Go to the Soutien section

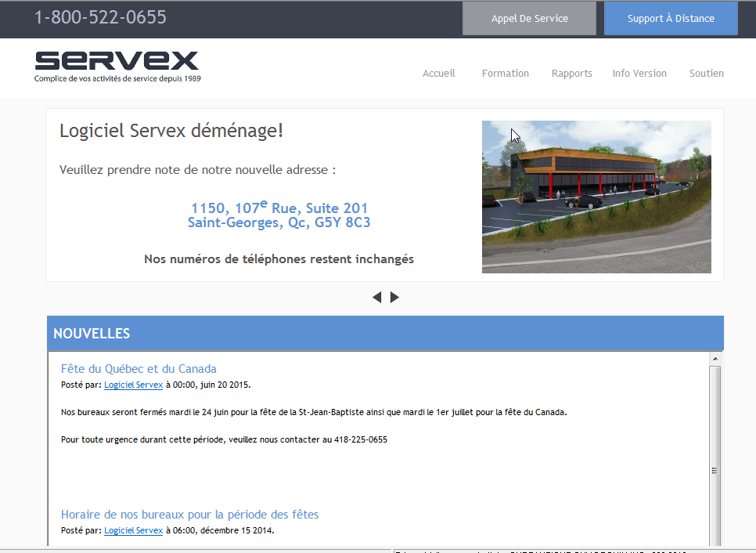[x=706, y=73]
